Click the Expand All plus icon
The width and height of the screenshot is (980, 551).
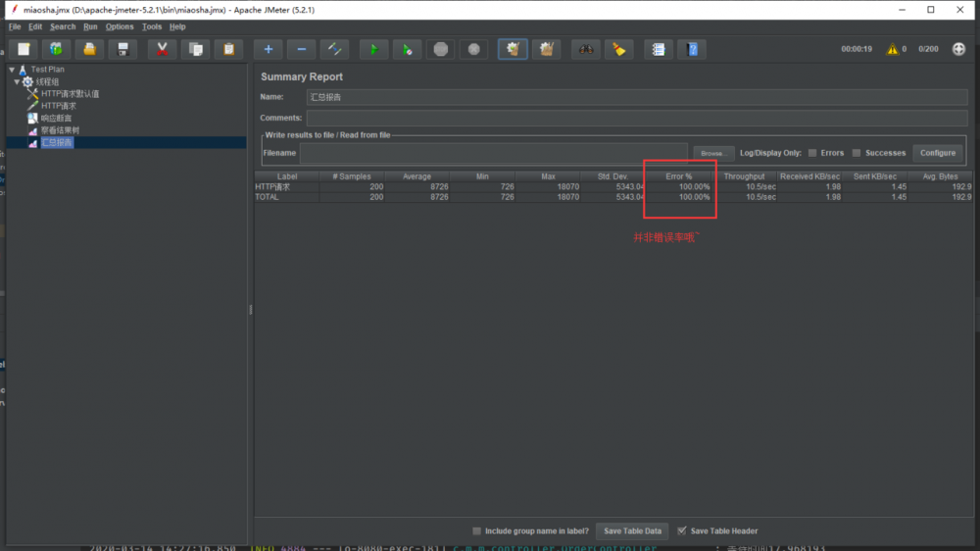point(269,49)
